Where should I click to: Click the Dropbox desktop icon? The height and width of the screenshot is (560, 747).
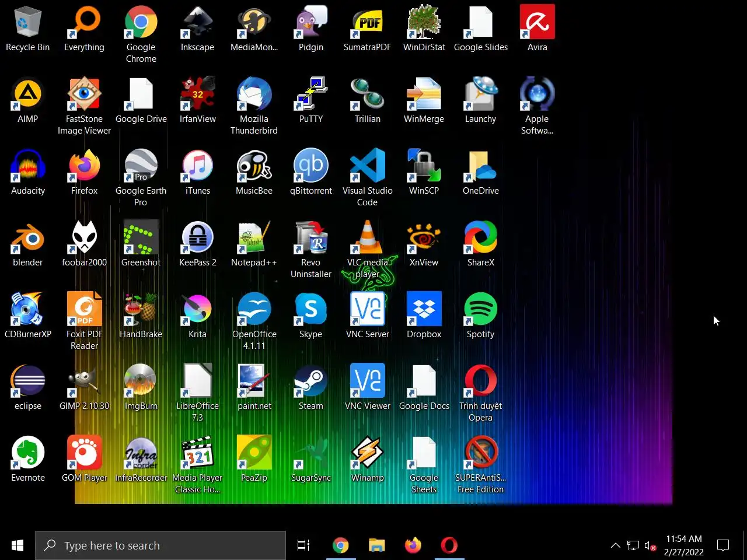click(x=424, y=310)
